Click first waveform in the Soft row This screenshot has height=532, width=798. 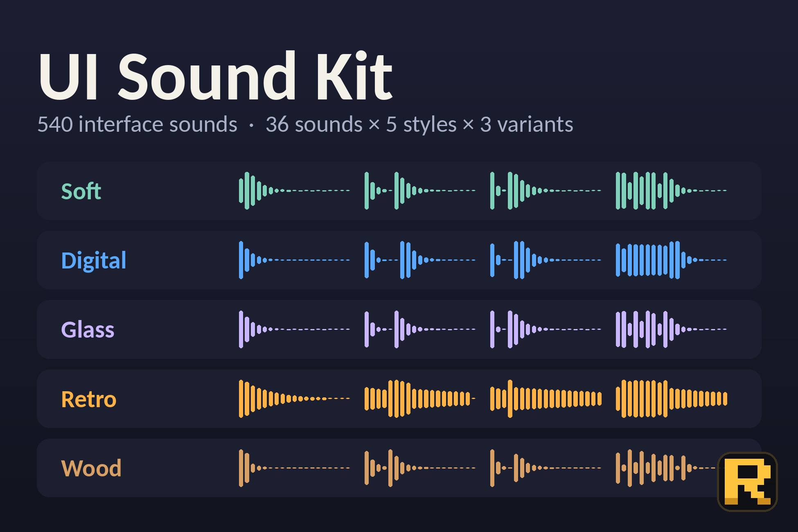294,191
